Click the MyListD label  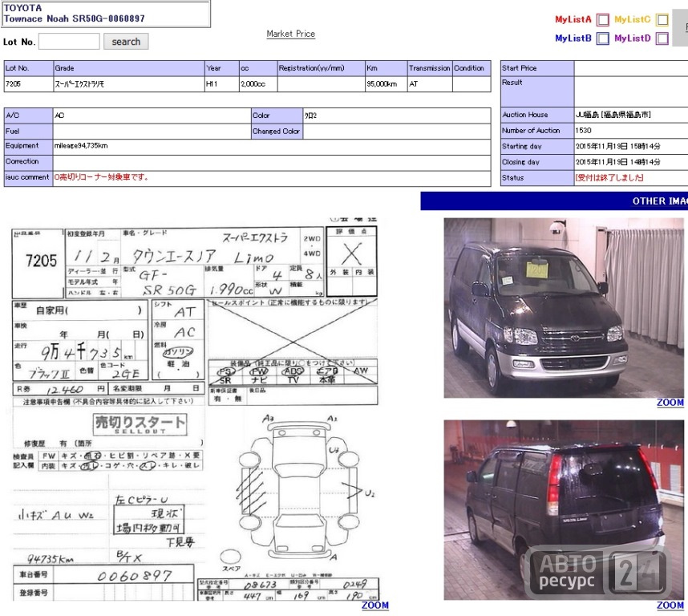pyautogui.click(x=633, y=38)
